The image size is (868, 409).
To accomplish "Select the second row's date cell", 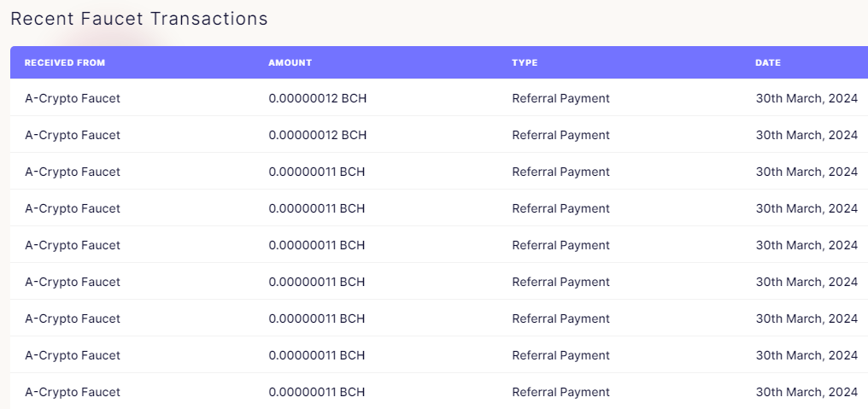I will [x=806, y=135].
